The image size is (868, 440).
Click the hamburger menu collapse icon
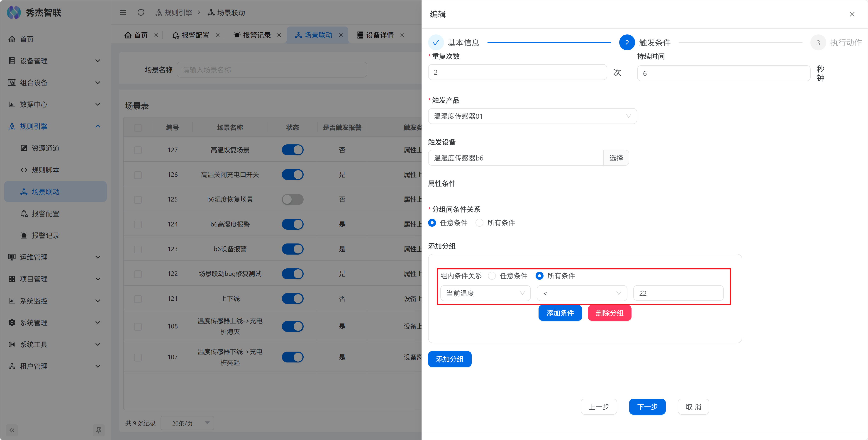(123, 12)
